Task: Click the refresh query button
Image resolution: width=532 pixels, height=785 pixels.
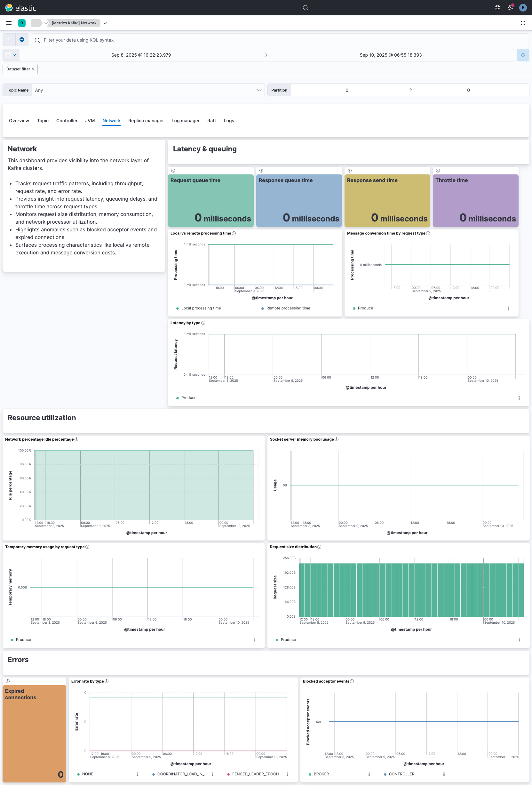Action: click(x=522, y=55)
